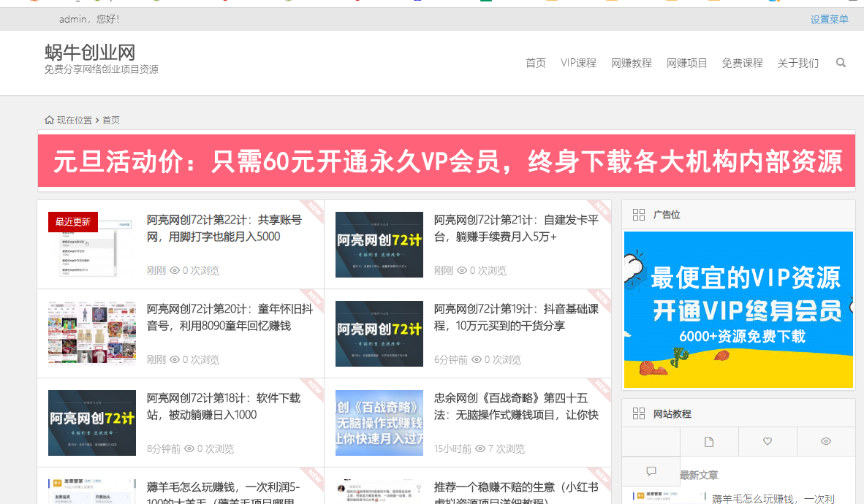Click the 设置菜单 link at top right
The width and height of the screenshot is (864, 504).
[x=829, y=20]
